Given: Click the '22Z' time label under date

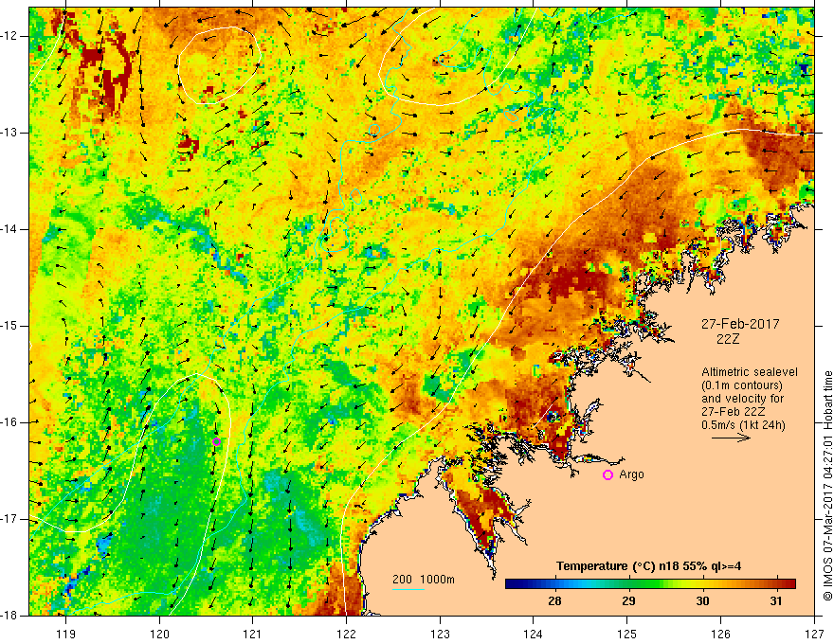Looking at the screenshot, I should (728, 339).
